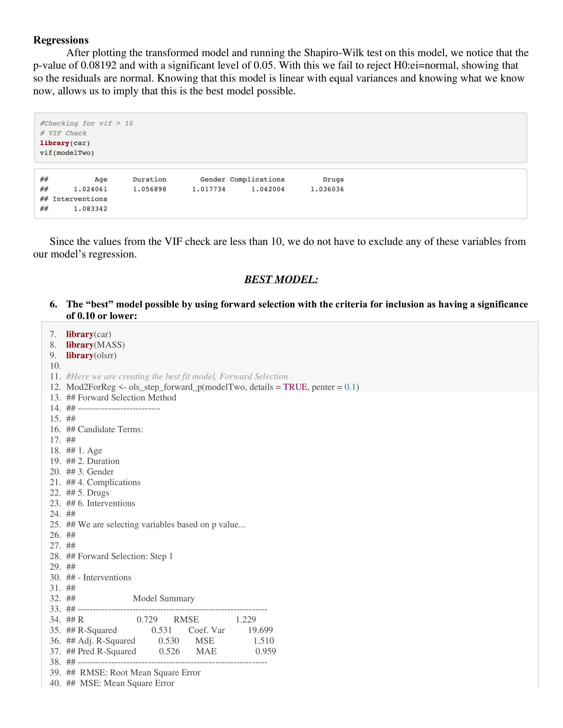This screenshot has height=728, width=563.
Task: Click the Adj. R-Squared value 0.530
Action: click(169, 641)
